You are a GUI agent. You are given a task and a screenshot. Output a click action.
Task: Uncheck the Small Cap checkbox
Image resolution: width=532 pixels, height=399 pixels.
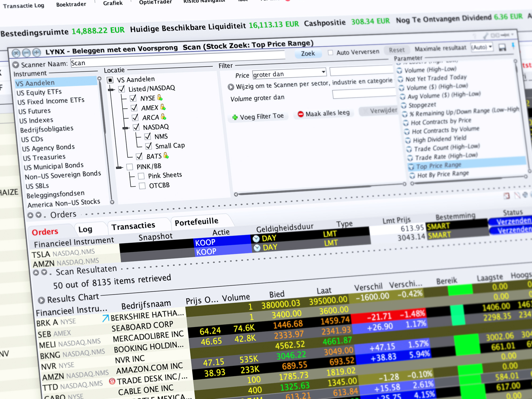[148, 146]
